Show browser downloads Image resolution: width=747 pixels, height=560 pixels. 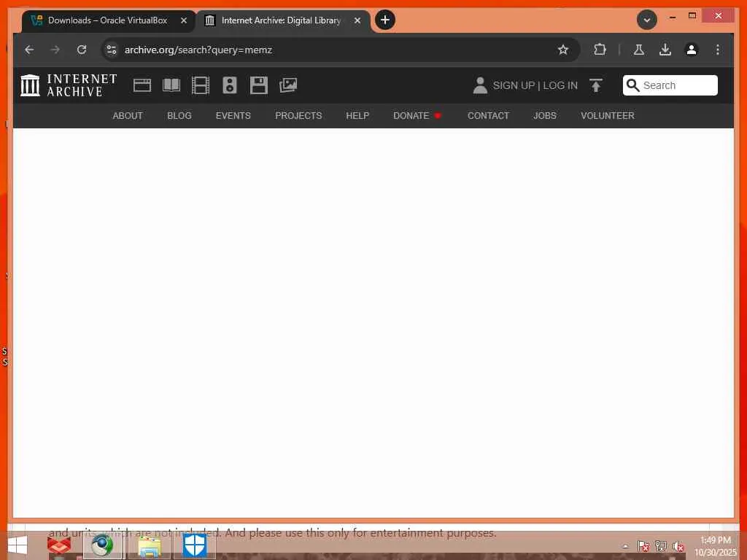pos(665,50)
